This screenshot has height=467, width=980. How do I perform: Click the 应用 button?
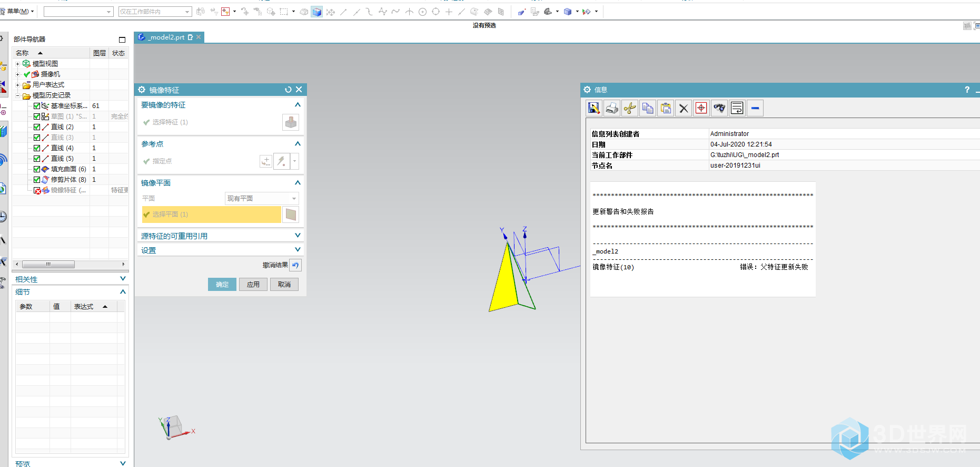click(x=253, y=285)
